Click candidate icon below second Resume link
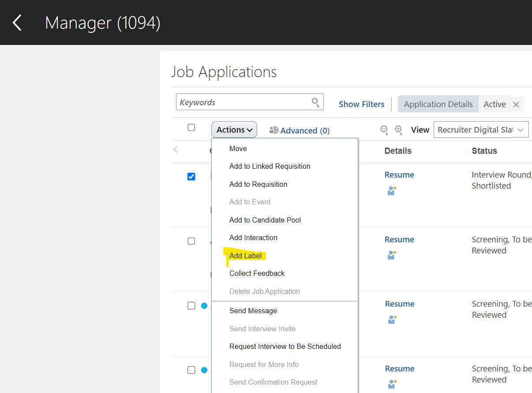 tap(392, 255)
